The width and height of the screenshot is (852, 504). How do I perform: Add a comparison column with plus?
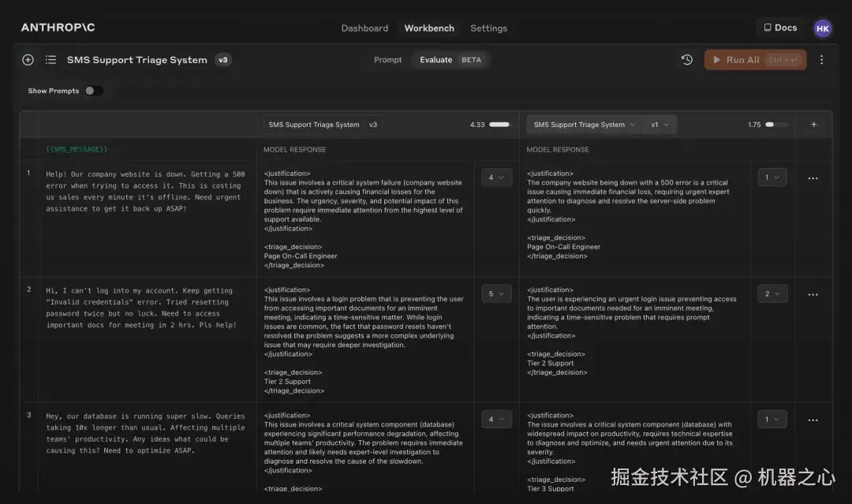tap(814, 125)
